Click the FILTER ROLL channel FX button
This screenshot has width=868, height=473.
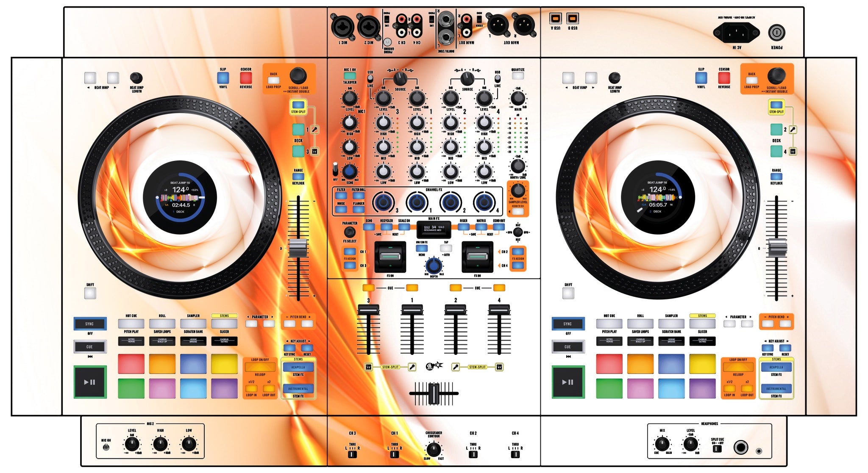coord(359,196)
